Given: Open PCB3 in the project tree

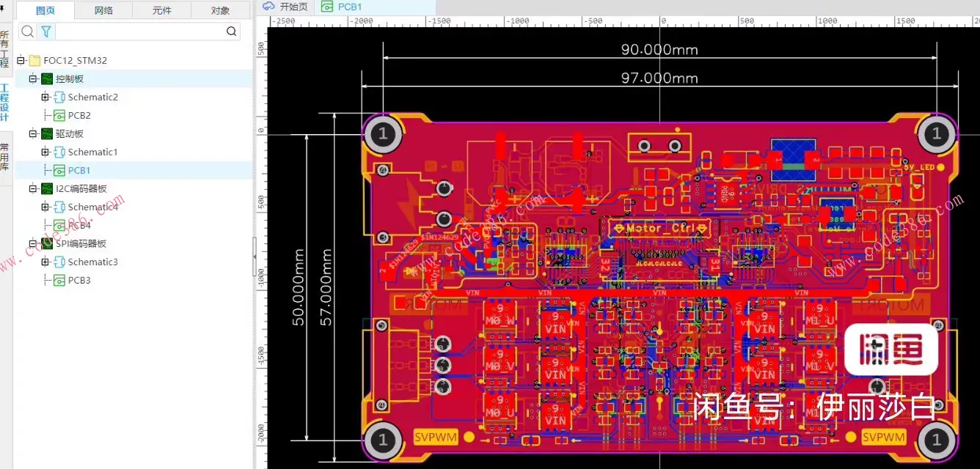Looking at the screenshot, I should (x=79, y=280).
